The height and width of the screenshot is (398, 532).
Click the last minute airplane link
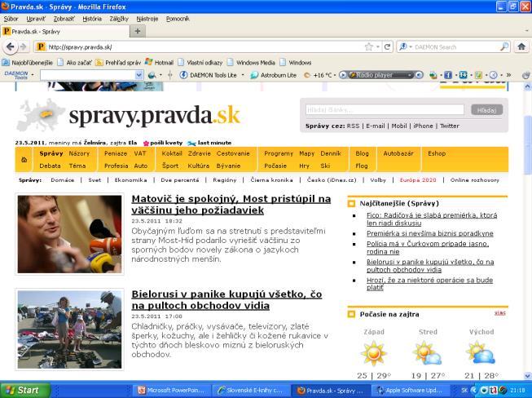[x=209, y=143]
